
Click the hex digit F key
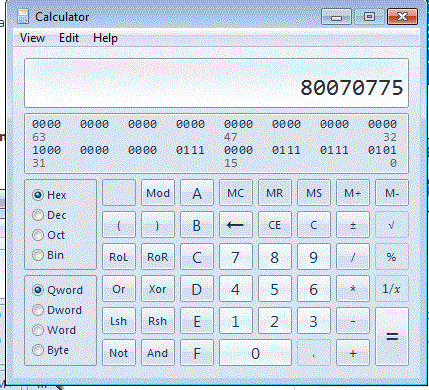(x=197, y=353)
